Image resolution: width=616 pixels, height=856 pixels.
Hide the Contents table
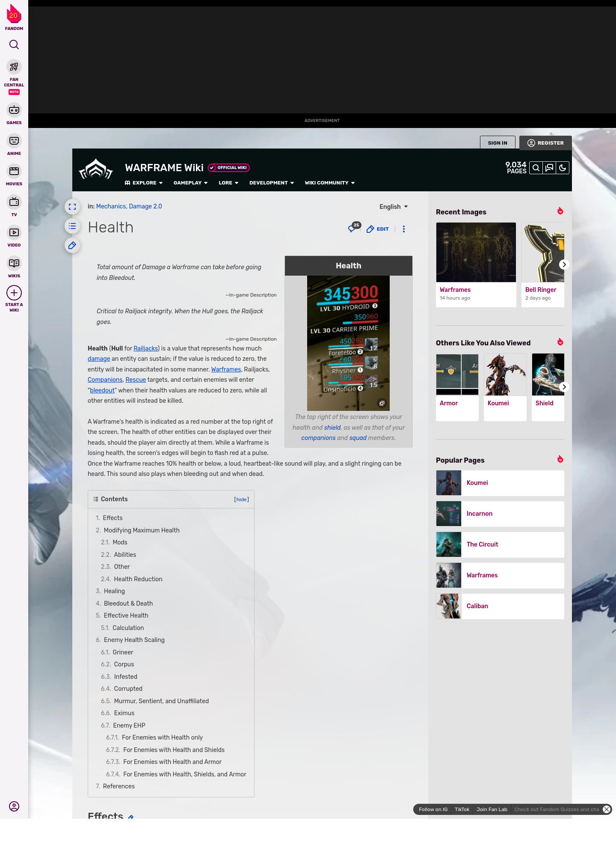point(242,499)
